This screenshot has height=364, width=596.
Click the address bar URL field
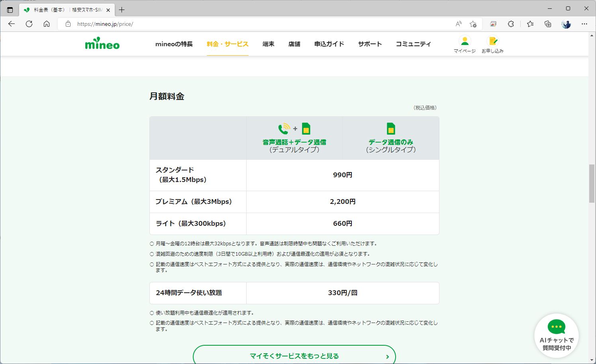pyautogui.click(x=159, y=24)
